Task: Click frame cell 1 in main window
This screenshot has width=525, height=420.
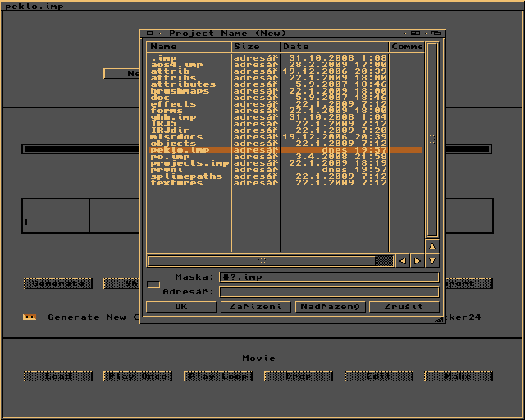Action: (56, 216)
